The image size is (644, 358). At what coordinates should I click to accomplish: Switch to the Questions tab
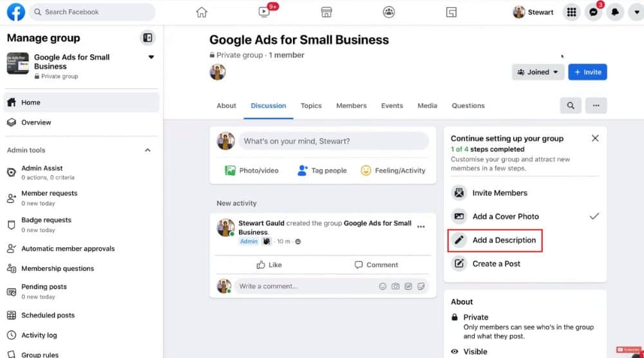point(468,106)
